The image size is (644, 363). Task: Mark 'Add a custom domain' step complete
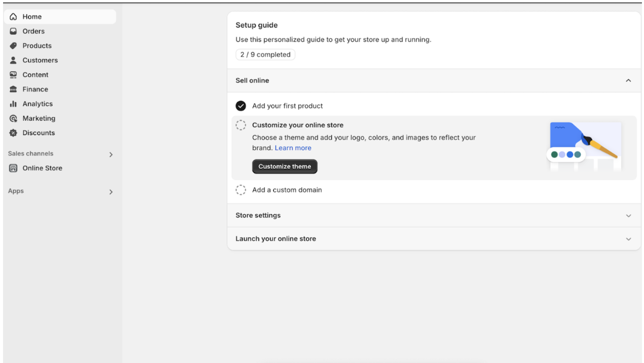pyautogui.click(x=241, y=190)
